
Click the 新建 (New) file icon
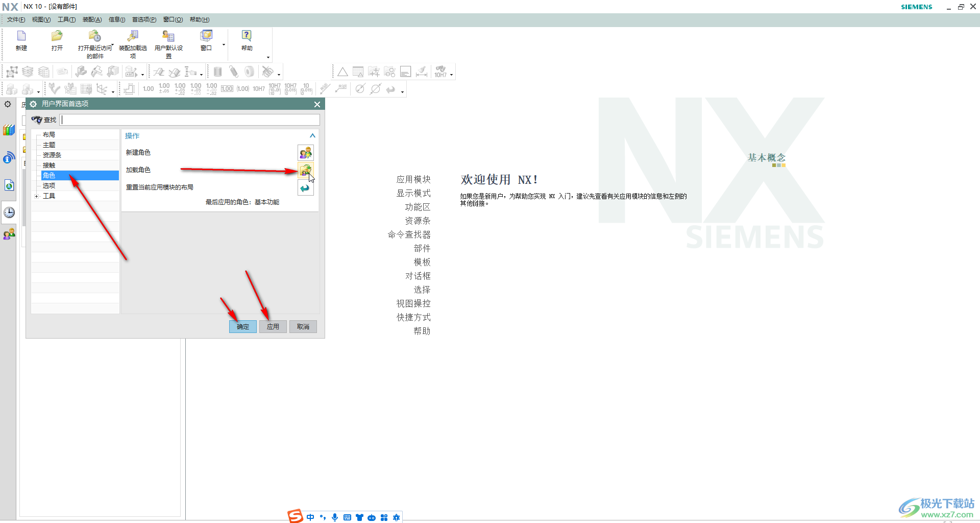pyautogui.click(x=21, y=36)
